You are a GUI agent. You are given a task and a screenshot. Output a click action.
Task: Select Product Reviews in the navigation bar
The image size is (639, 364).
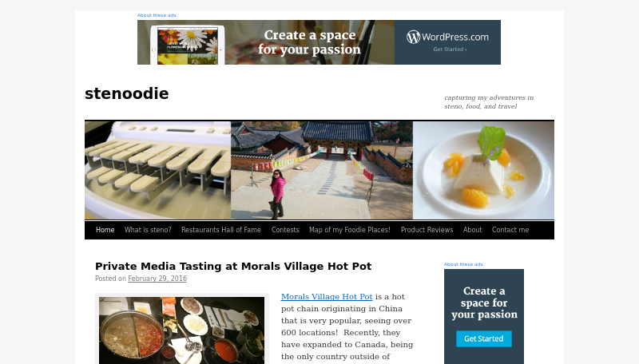427,230
